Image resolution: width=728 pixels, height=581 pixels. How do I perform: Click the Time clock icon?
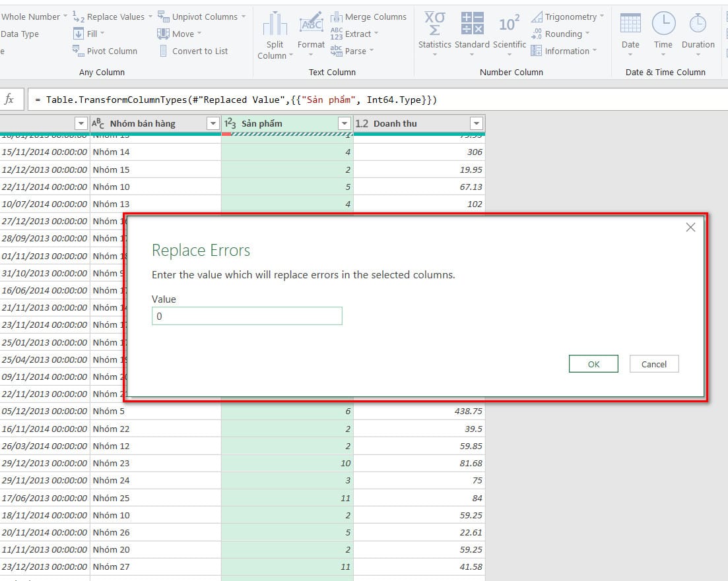[x=663, y=24]
